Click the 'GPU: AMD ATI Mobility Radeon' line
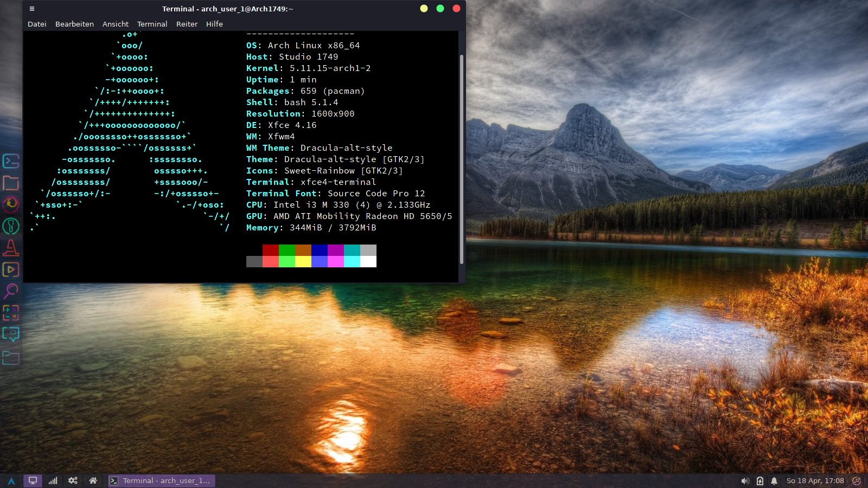This screenshot has height=488, width=868. pyautogui.click(x=349, y=216)
